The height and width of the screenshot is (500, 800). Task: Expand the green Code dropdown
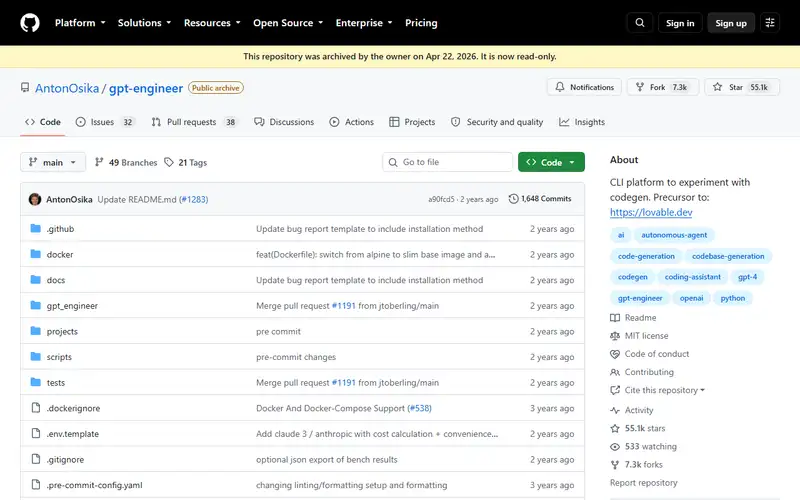[551, 162]
